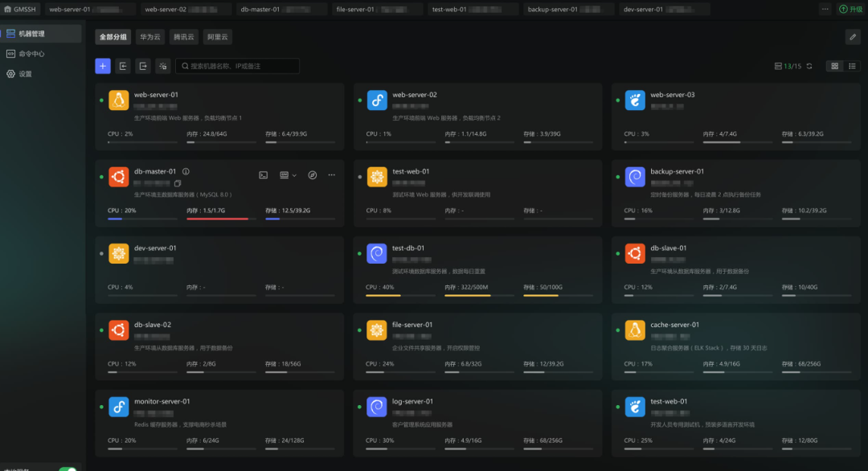Viewport: 868px width, 471px height.
Task: Click the Debian icon of log-server-01
Action: pos(377,407)
